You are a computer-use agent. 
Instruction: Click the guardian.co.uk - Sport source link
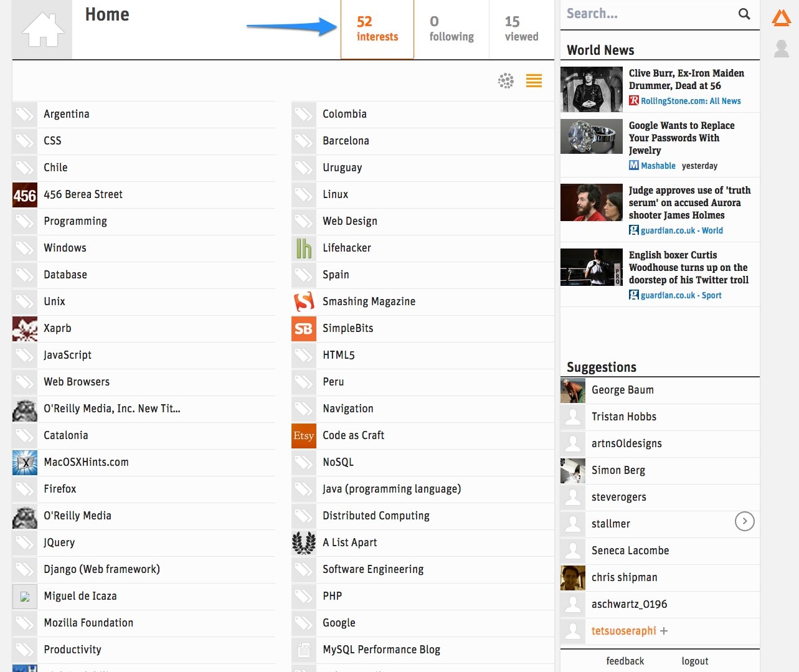[x=681, y=295]
